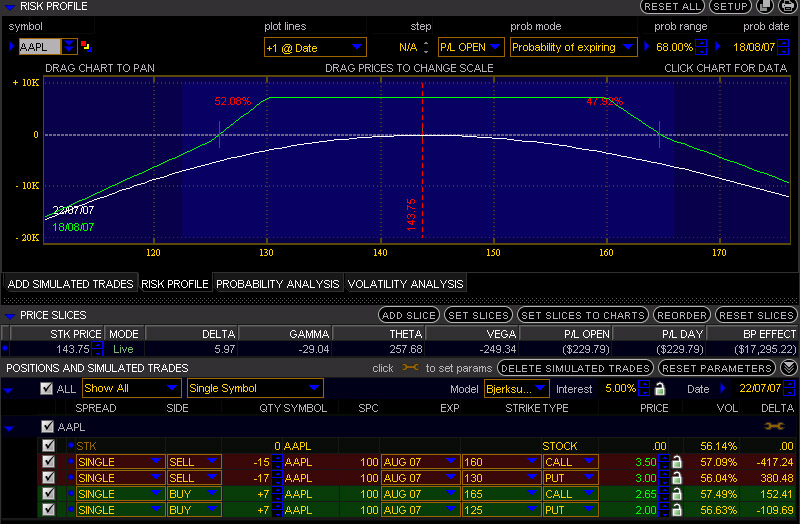
Task: Toggle the checkbox for the 130 PUT sell row
Action: tap(48, 478)
